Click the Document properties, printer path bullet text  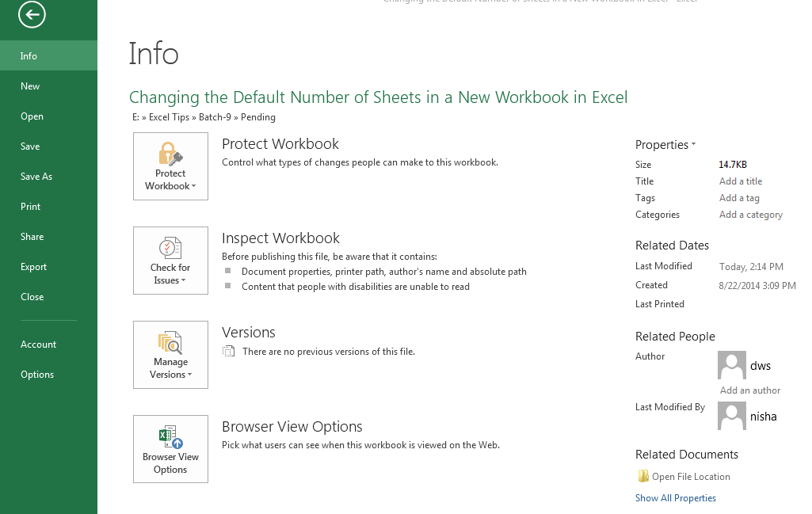tap(383, 272)
